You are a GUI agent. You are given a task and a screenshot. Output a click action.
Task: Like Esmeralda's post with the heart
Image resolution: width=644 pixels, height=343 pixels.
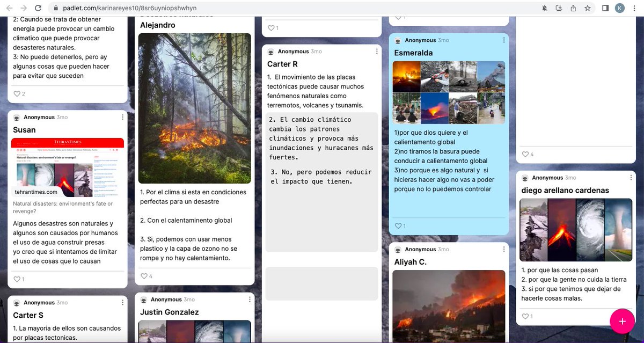click(x=398, y=226)
